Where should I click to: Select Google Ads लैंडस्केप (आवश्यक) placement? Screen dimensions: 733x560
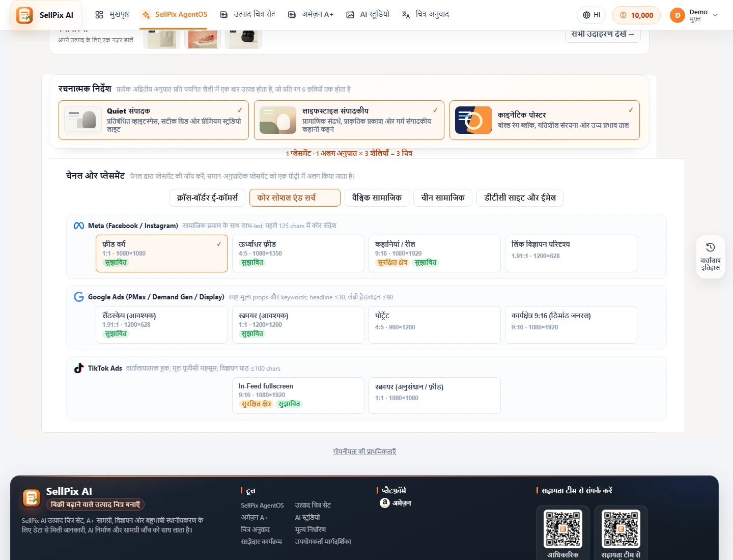tap(162, 325)
